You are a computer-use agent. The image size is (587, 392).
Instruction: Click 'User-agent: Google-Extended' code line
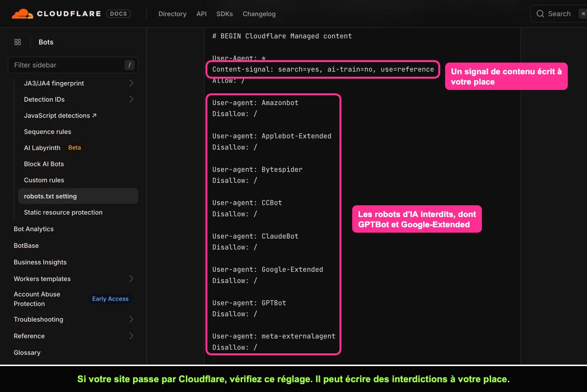(268, 270)
